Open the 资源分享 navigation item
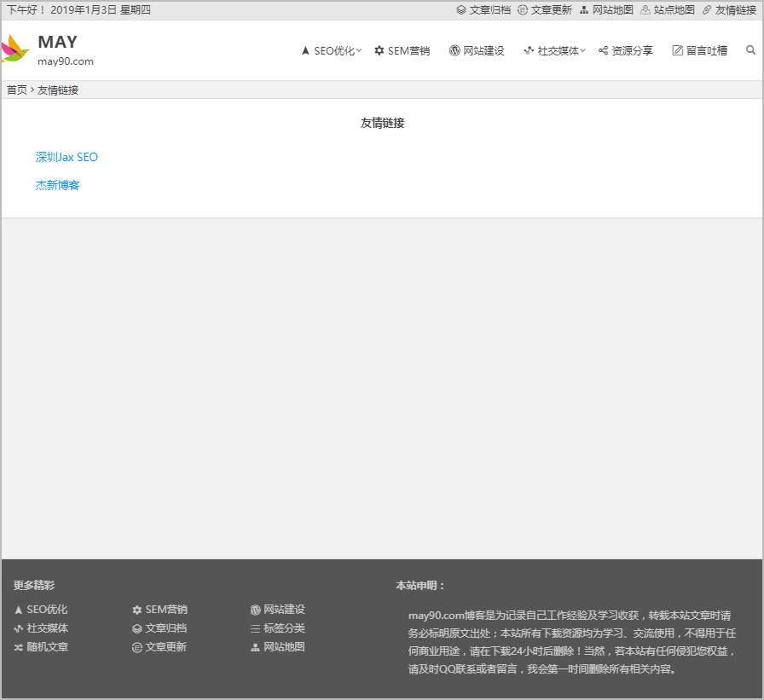The image size is (764, 700). [x=626, y=50]
